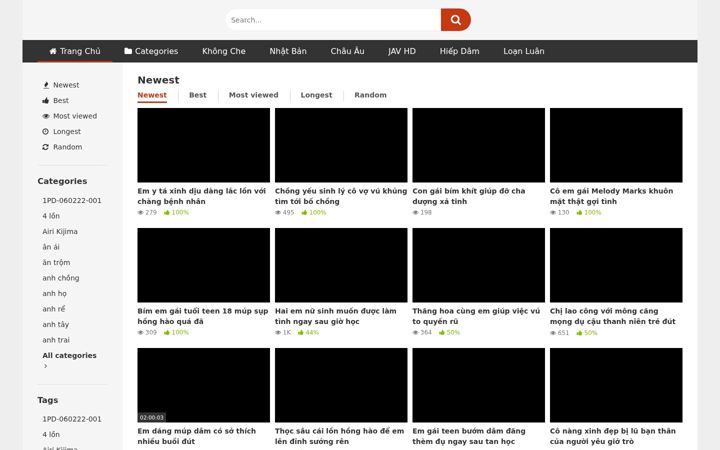Select the Longest link in the sidebar
Screen dimensions: 720x450
pos(67,131)
